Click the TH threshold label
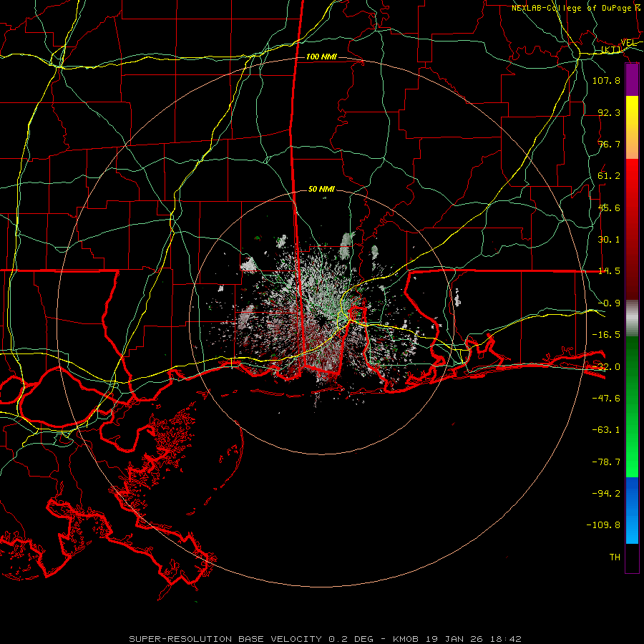This screenshot has height=644, width=644. [x=615, y=557]
